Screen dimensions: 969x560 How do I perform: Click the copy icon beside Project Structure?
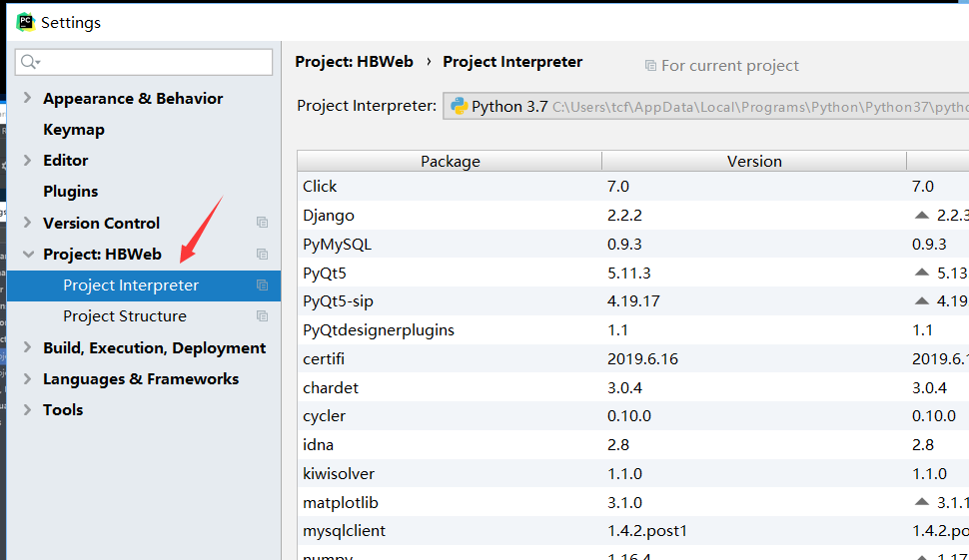(x=262, y=315)
